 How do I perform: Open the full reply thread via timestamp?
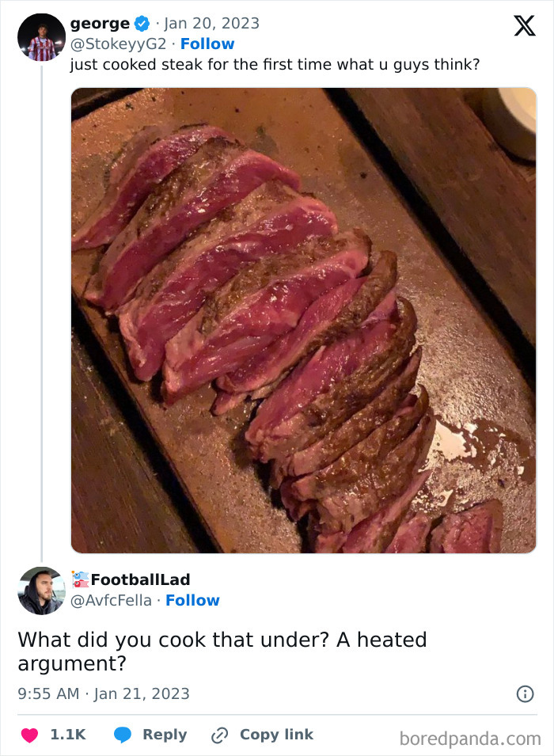pyautogui.click(x=104, y=693)
